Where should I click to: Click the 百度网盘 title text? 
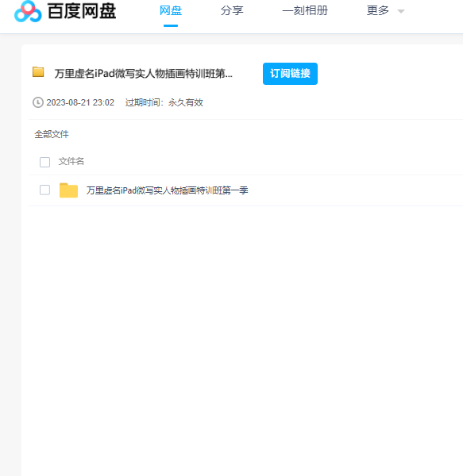[82, 11]
